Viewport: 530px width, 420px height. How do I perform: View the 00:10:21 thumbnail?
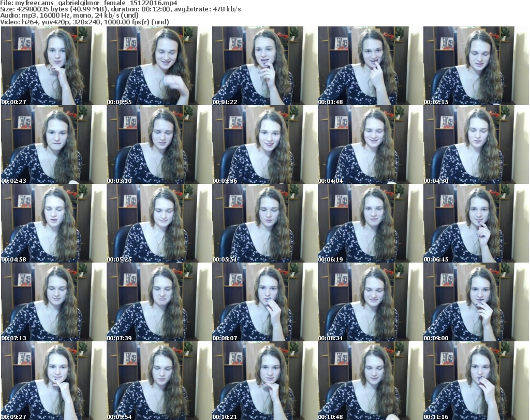click(264, 381)
